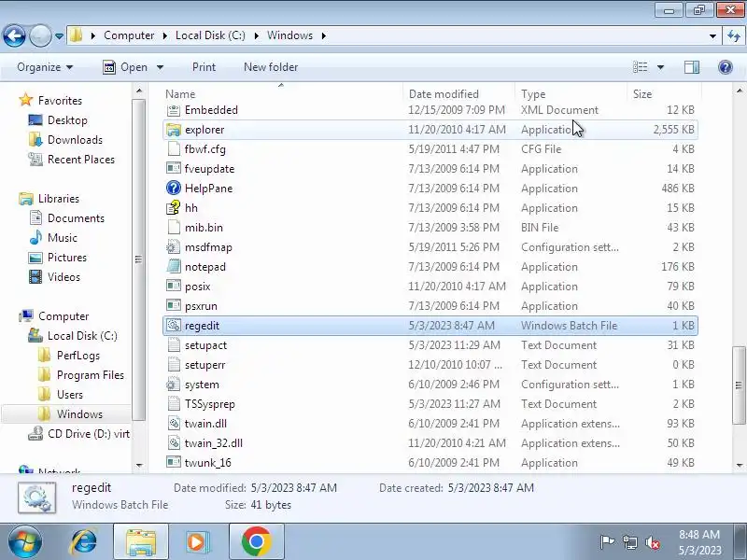Select Computer in the address breadcrumb

click(129, 35)
